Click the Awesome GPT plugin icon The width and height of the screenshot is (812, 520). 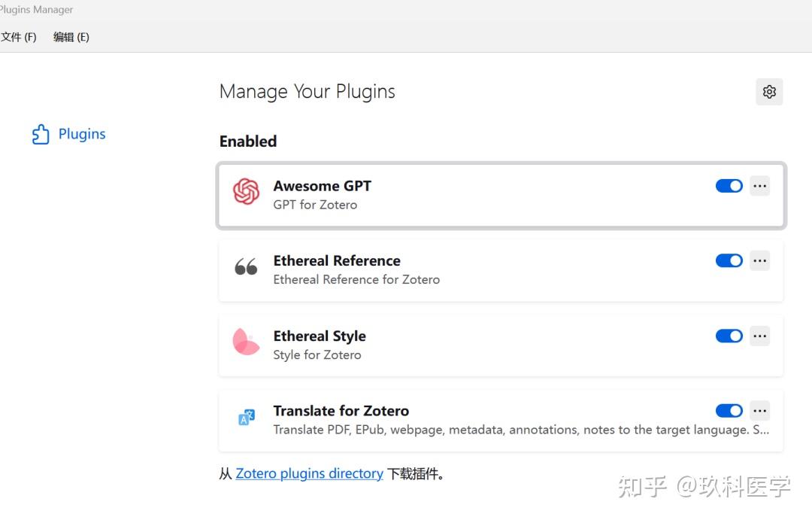(x=246, y=193)
